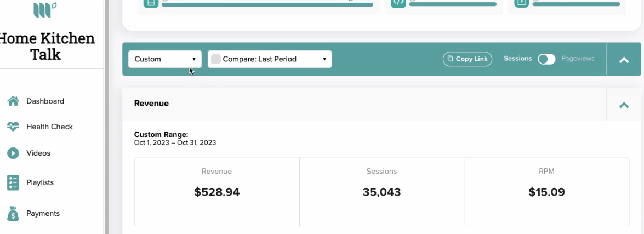Select the Playlists list icon

(x=13, y=182)
